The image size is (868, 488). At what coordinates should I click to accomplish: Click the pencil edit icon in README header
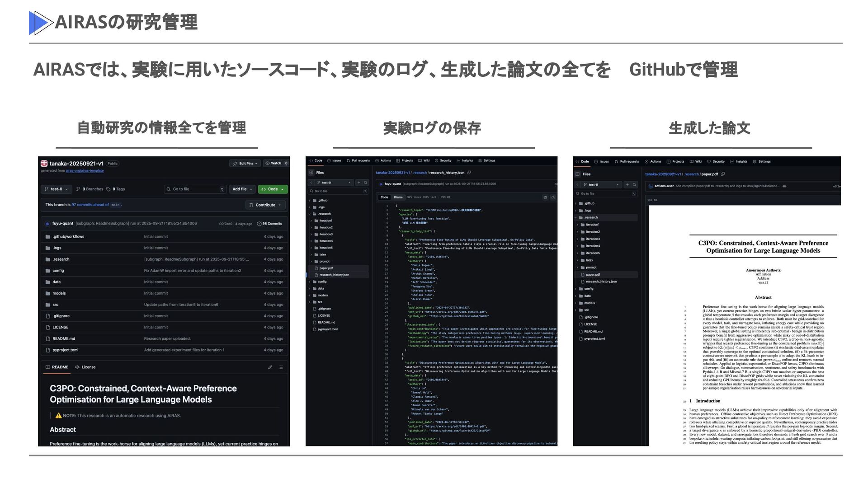(x=270, y=367)
